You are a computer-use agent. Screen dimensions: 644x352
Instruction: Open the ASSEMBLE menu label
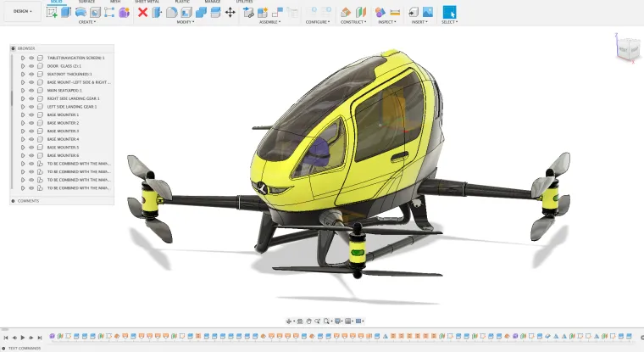tap(270, 22)
